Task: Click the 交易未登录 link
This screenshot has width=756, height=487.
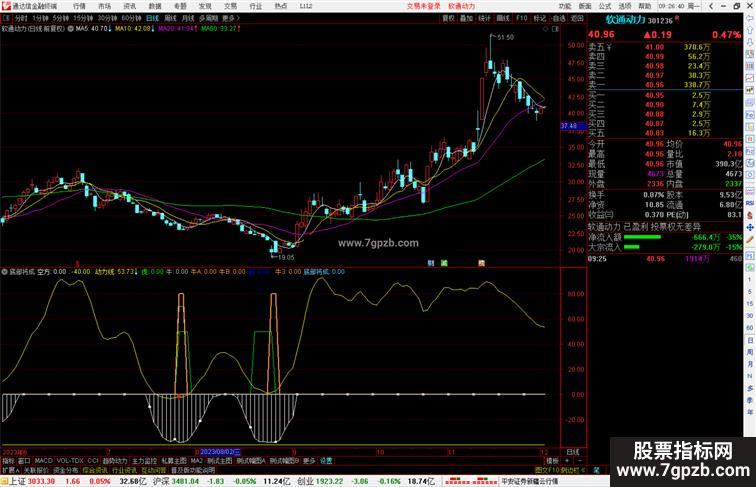Action: click(x=423, y=6)
